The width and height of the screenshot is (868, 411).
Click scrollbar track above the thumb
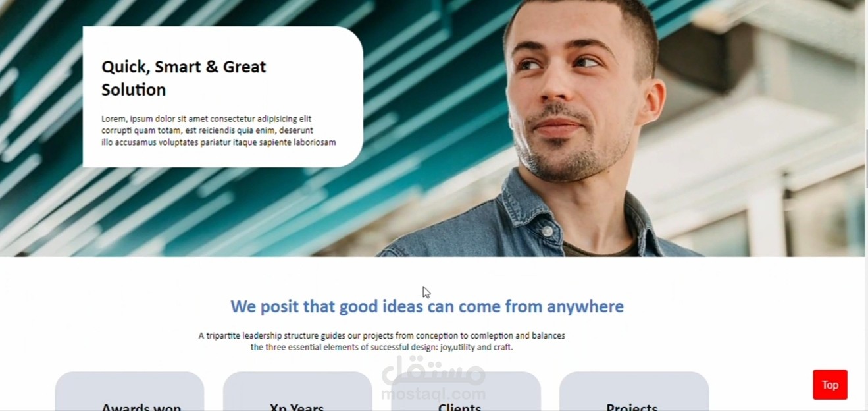866,63
